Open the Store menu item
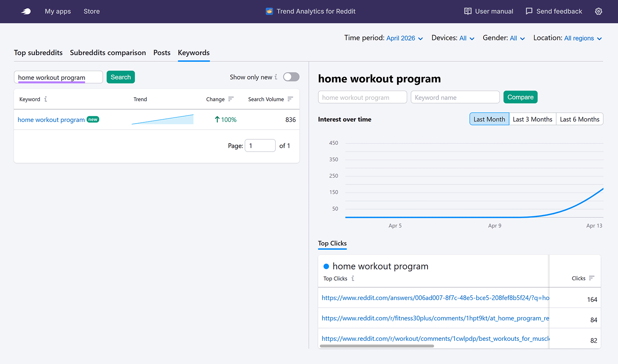Screen dimensions: 618x364 point(92,12)
